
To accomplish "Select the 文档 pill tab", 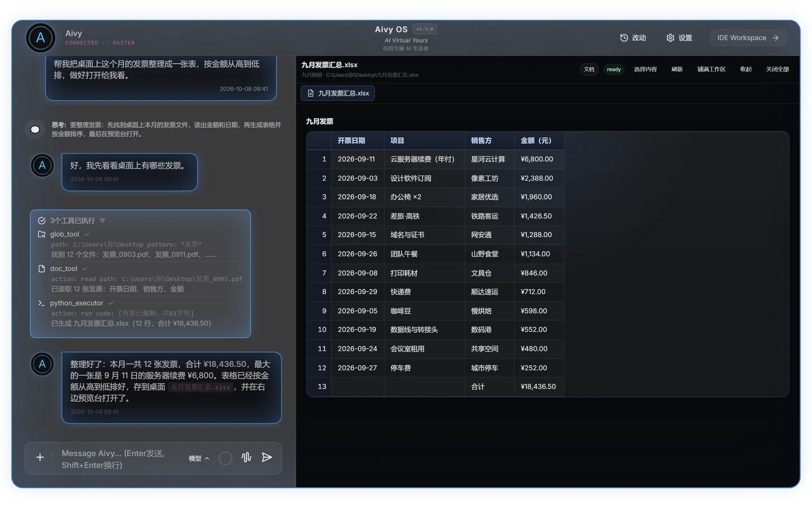I will click(x=589, y=69).
